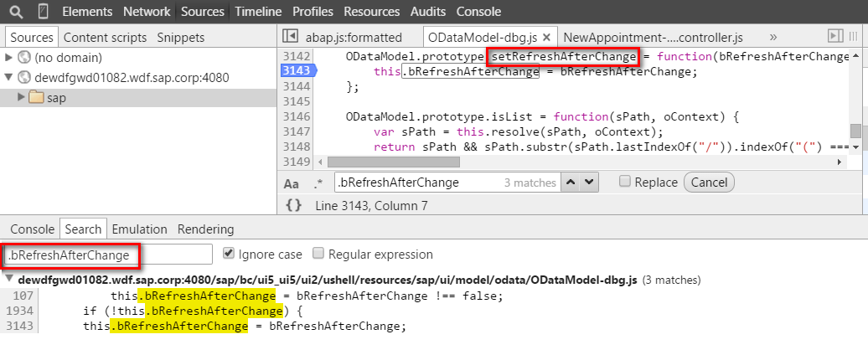The image size is (868, 355).
Task: Click the editor horizontal scrollbar thumb
Action: 394,162
